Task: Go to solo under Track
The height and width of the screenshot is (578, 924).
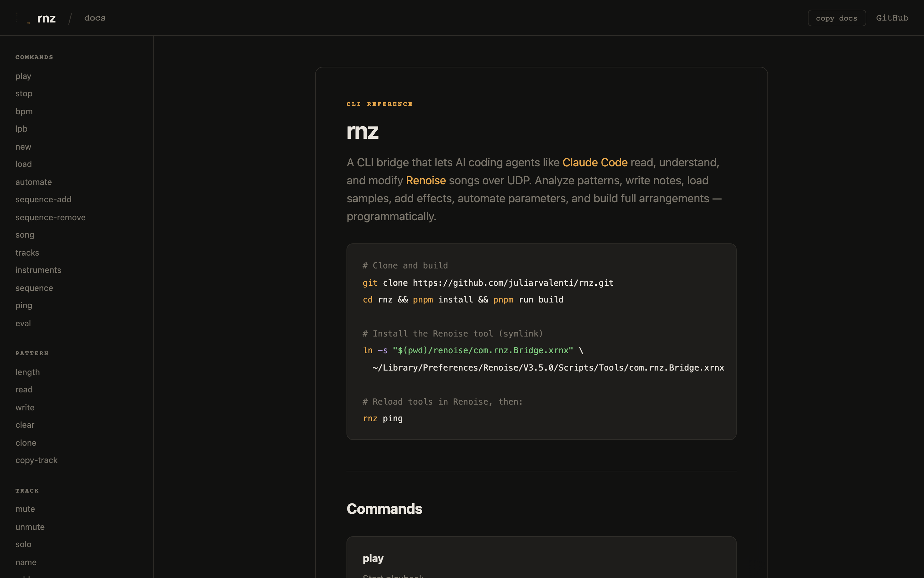Action: pos(23,544)
